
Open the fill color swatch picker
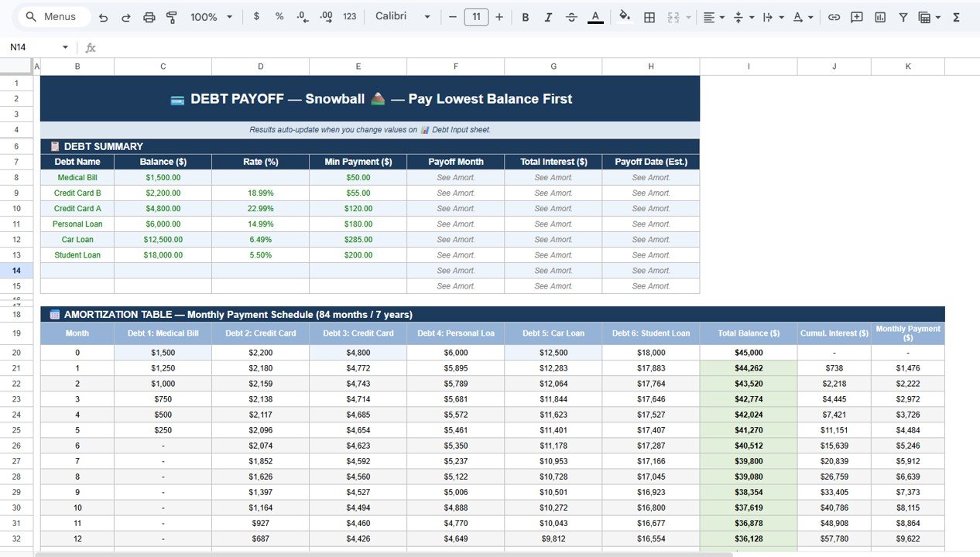click(x=624, y=16)
